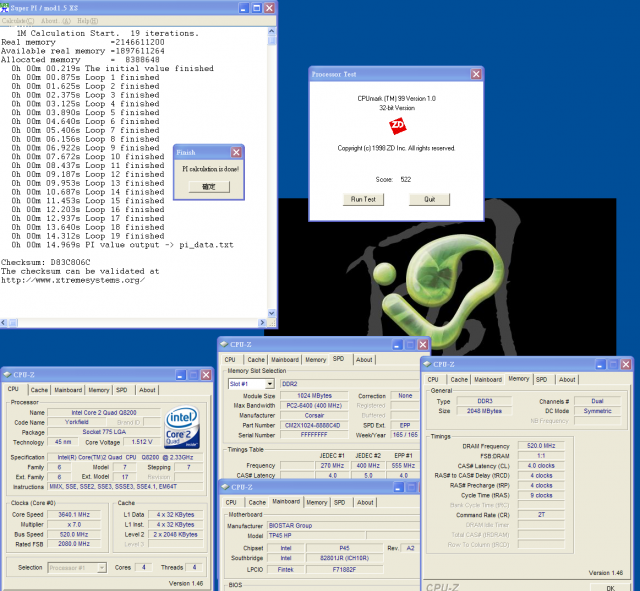Click the Super PI vertical scroll up arrow
Image resolution: width=640 pixels, height=591 pixels.
[272, 31]
